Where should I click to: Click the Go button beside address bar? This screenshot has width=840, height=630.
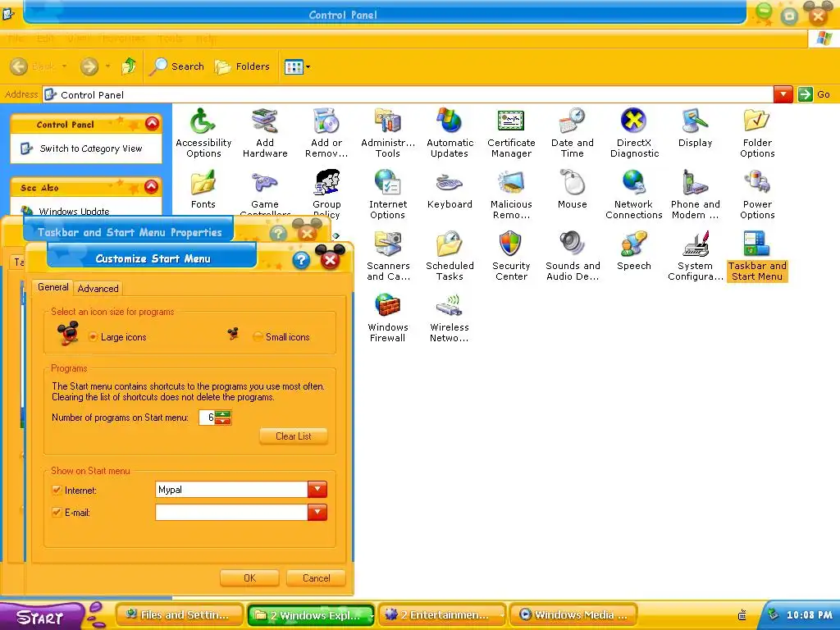815,94
